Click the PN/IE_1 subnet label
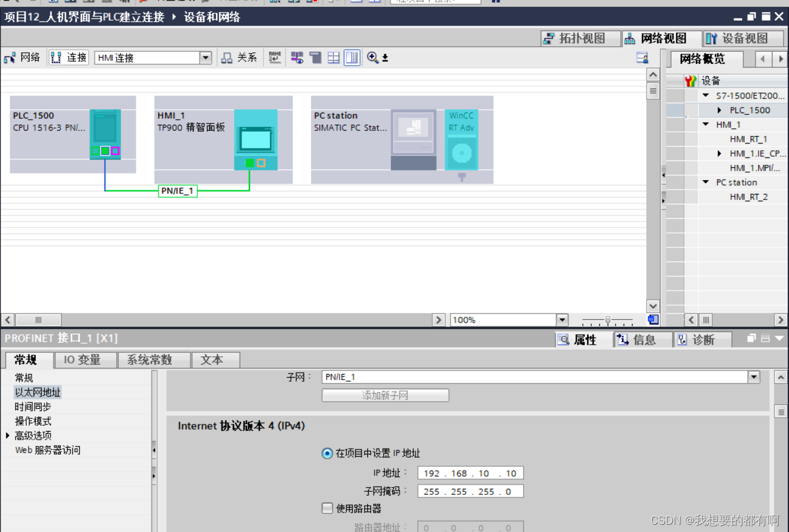Image resolution: width=789 pixels, height=532 pixels. tap(177, 191)
